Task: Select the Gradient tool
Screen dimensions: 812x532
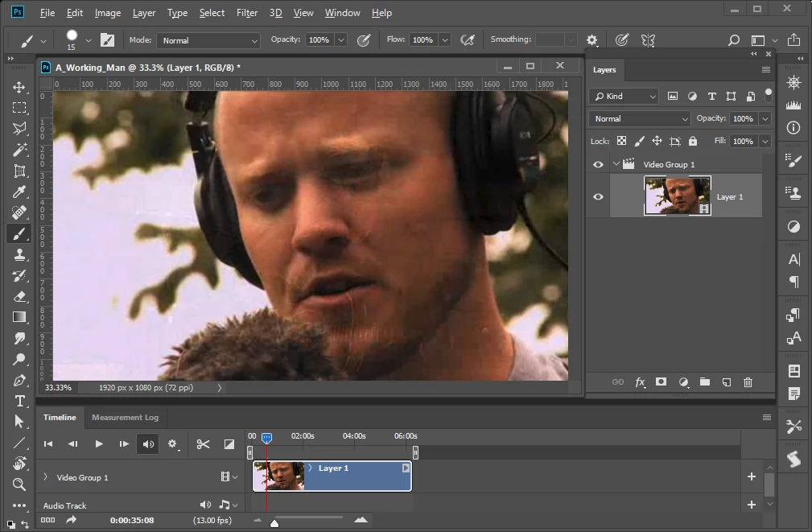Action: [19, 317]
